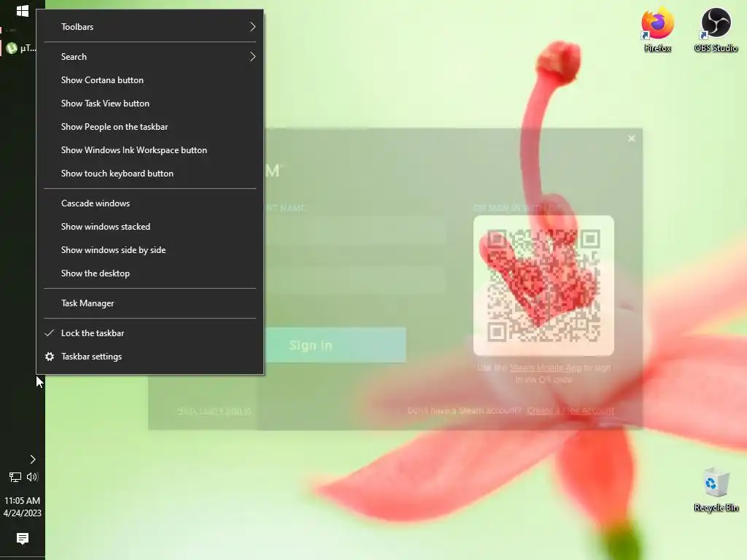Click the Steam QR code image
Image resolution: width=747 pixels, height=560 pixels.
[543, 285]
